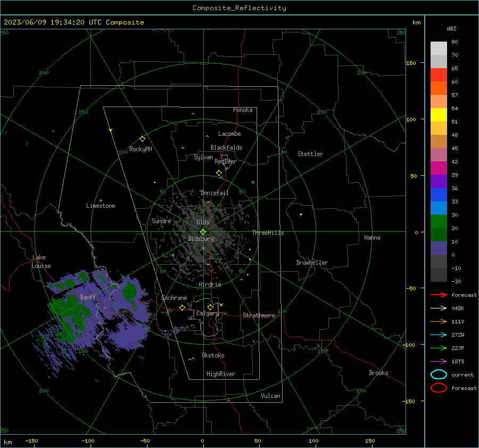Click the red forecast ellipse legend icon
This screenshot has width=479, height=448.
pos(439,388)
